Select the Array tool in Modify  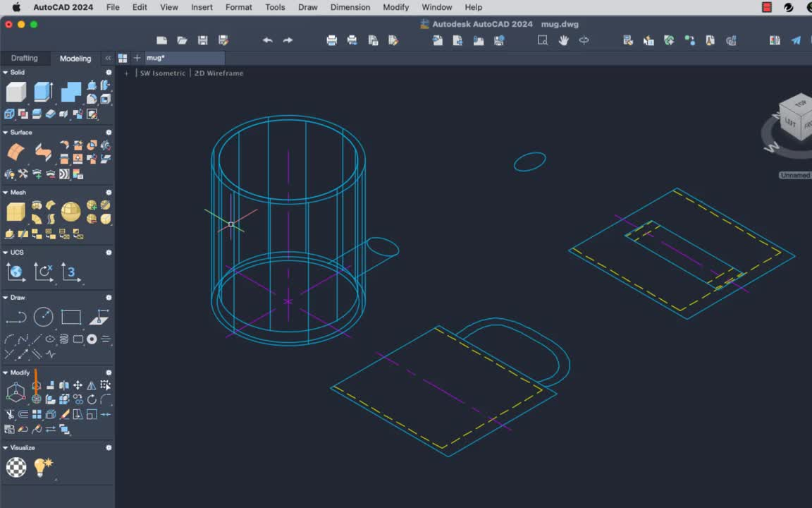pos(37,414)
